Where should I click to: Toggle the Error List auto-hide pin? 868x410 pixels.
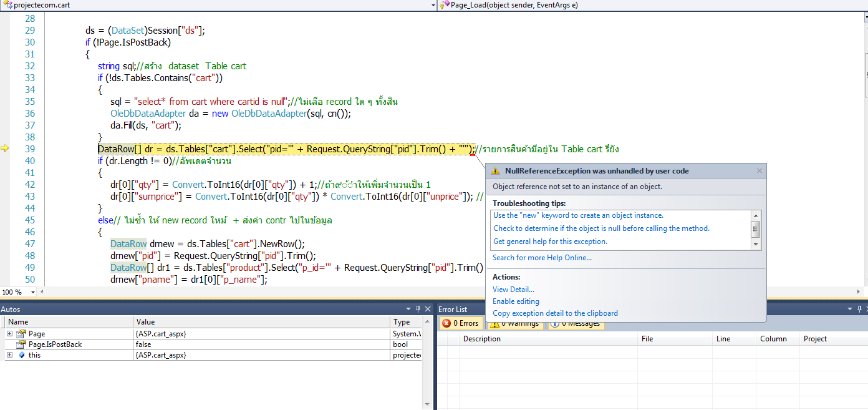pos(861,309)
